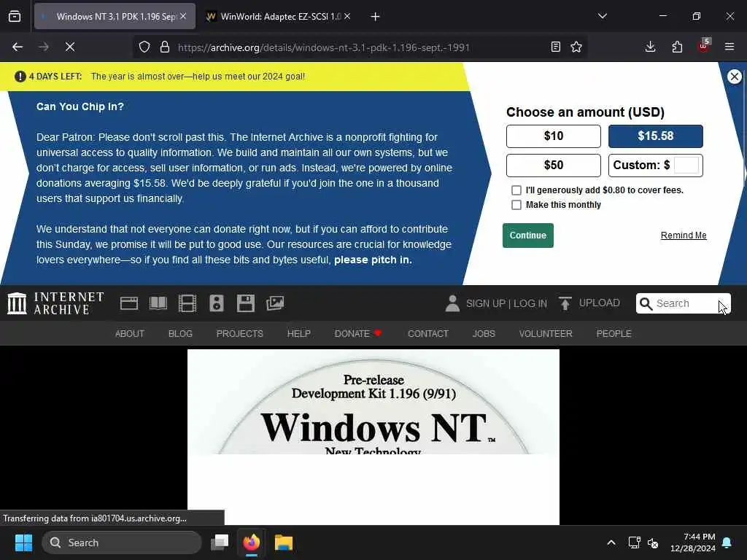The image size is (747, 560).
Task: Open the Software floppy disk icon
Action: click(246, 303)
